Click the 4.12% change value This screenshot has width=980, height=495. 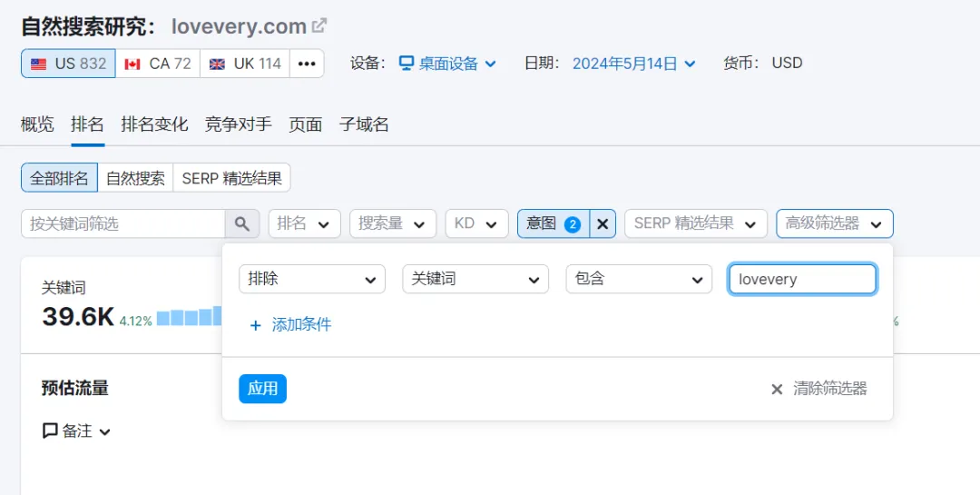[135, 321]
